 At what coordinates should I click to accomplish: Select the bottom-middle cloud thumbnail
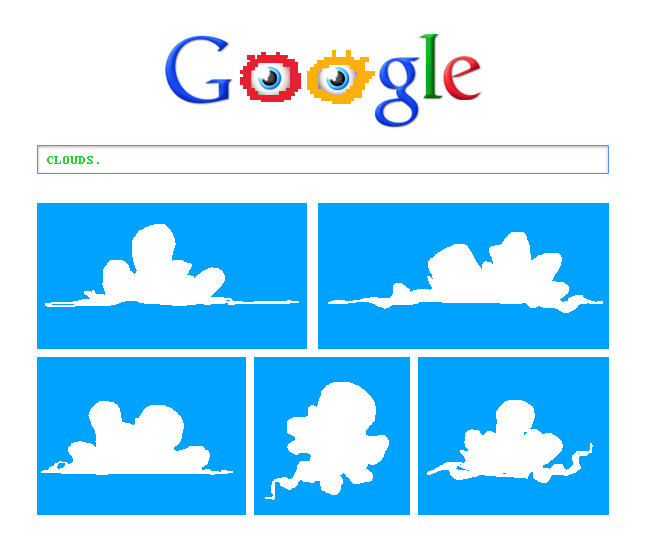point(332,436)
